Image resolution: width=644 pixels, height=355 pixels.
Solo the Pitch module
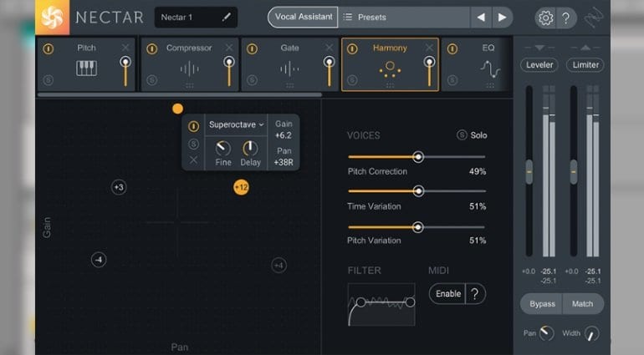[48, 80]
